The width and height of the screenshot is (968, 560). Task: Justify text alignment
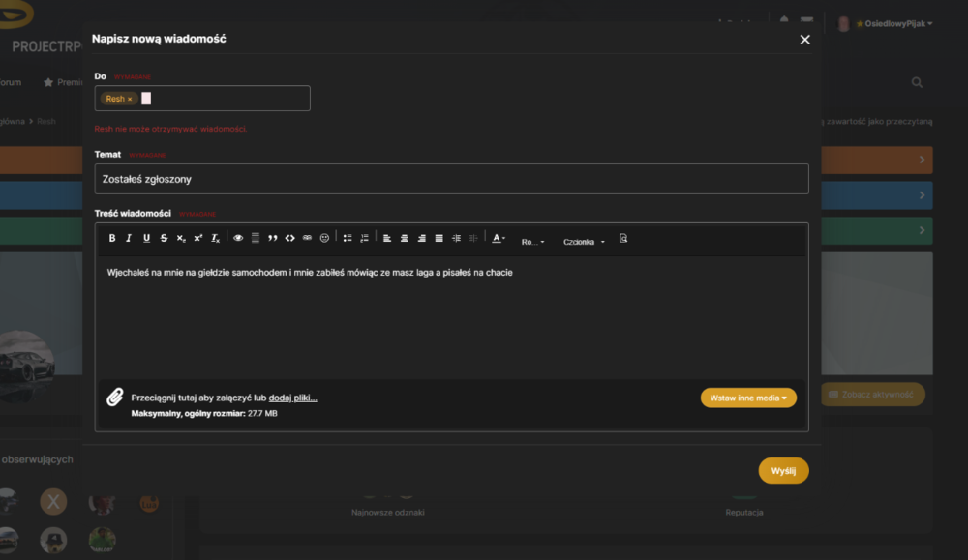(x=439, y=238)
